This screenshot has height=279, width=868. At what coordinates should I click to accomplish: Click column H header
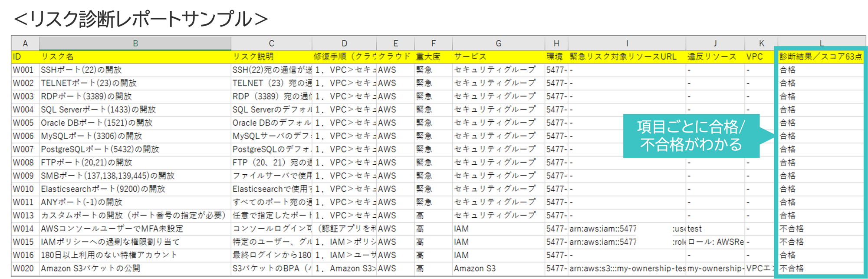point(556,43)
